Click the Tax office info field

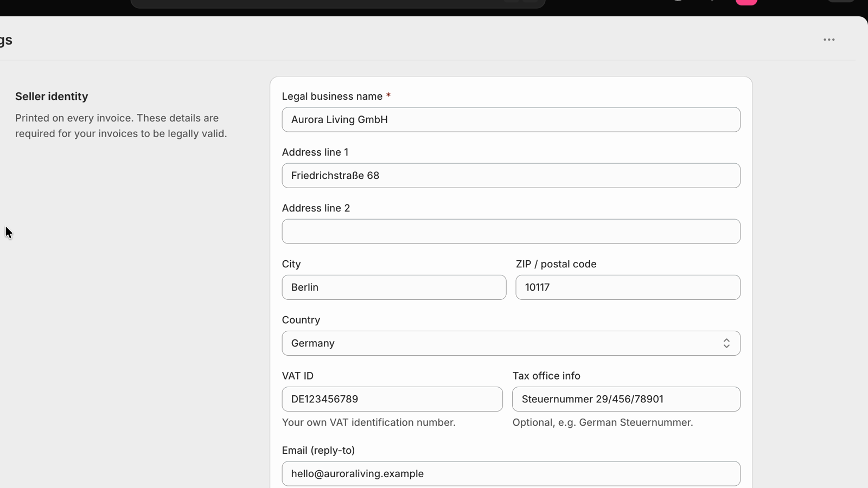[626, 399]
